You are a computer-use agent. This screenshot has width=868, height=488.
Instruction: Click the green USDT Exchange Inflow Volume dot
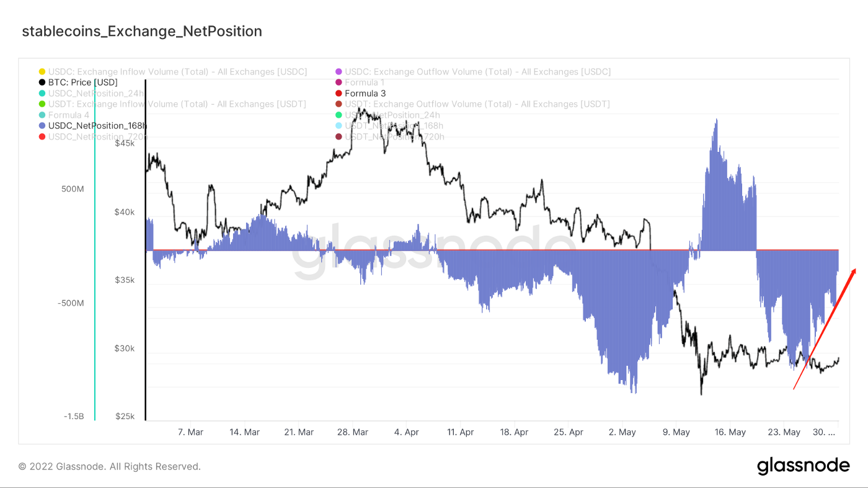click(x=42, y=104)
